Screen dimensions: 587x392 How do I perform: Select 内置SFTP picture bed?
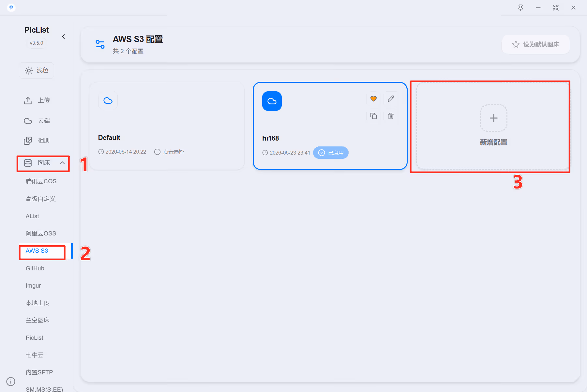(39, 372)
